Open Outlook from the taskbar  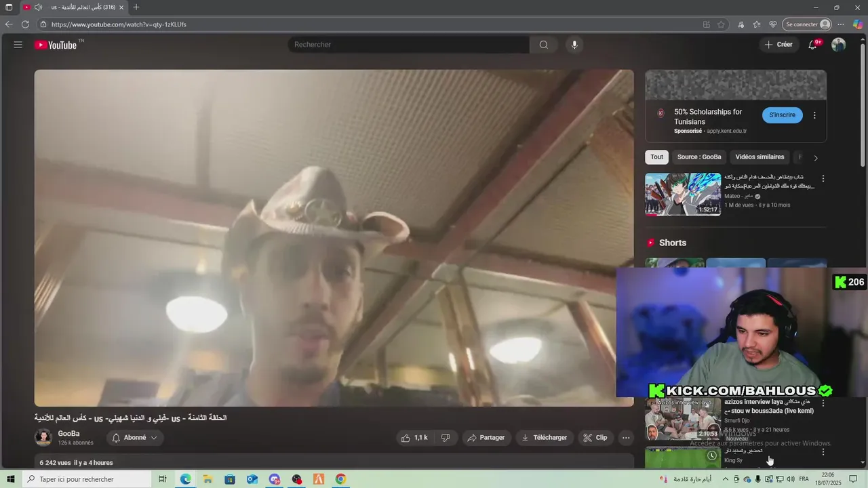pos(252,479)
